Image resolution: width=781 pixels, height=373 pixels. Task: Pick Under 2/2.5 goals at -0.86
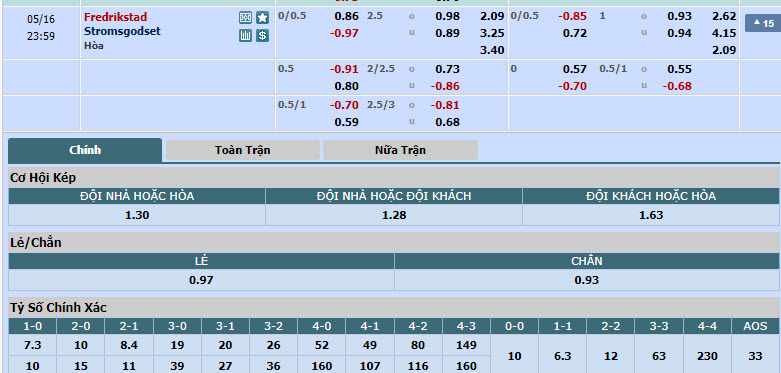pyautogui.click(x=445, y=86)
